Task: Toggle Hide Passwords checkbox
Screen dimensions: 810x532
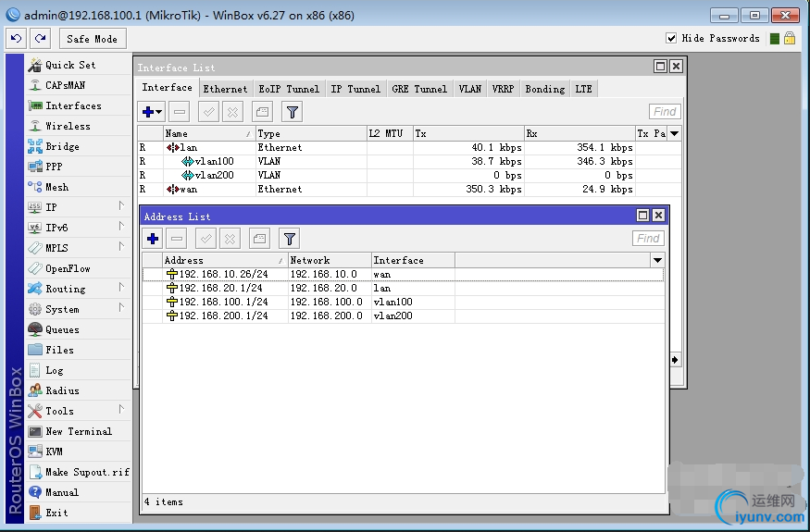Action: point(671,38)
